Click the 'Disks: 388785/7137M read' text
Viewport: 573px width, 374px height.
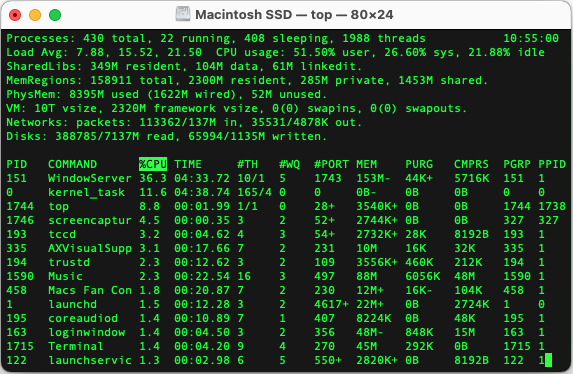click(x=90, y=136)
